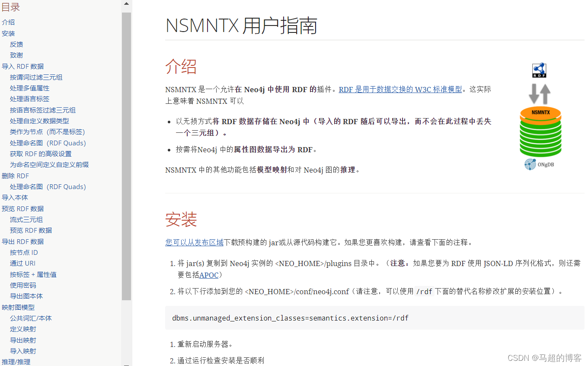Open 公共词汇/本体 entry
The image size is (588, 366).
pos(31,318)
